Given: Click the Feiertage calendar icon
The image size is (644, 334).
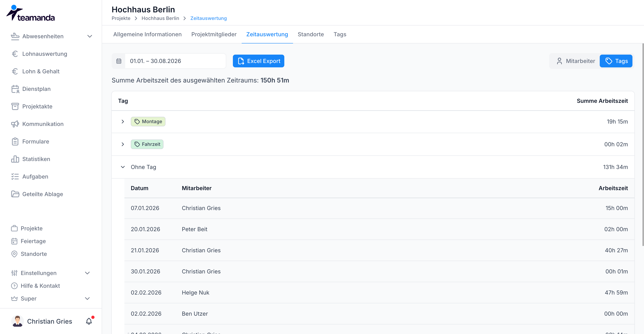Looking at the screenshot, I should click(14, 241).
